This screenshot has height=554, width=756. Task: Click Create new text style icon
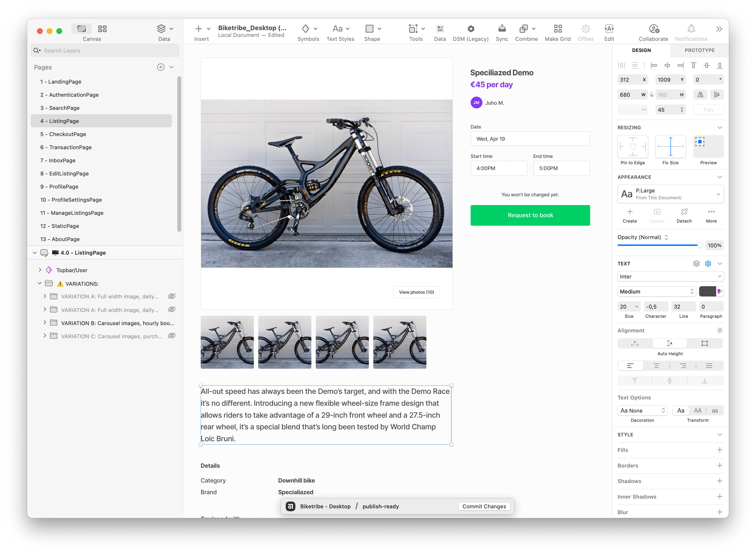tap(629, 212)
